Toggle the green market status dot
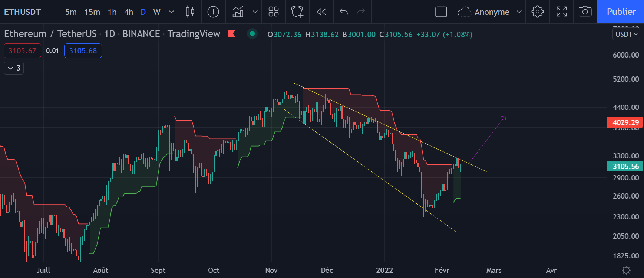This screenshot has height=278, width=644. [252, 34]
